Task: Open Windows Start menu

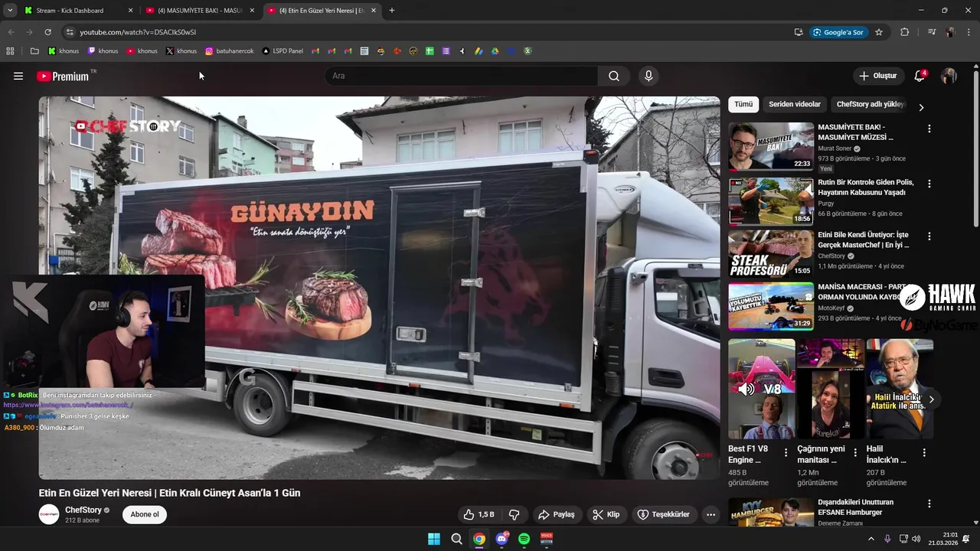Action: click(434, 539)
